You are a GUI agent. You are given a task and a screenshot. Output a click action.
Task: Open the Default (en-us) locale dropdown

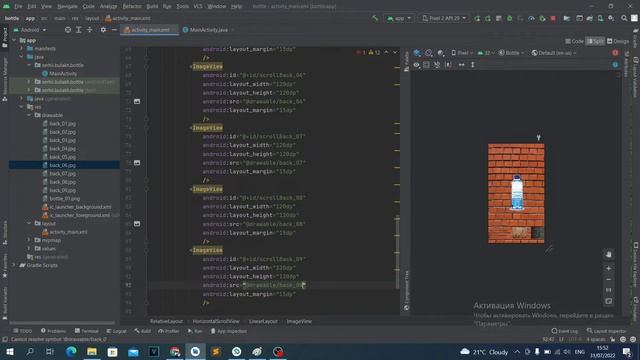click(x=554, y=53)
